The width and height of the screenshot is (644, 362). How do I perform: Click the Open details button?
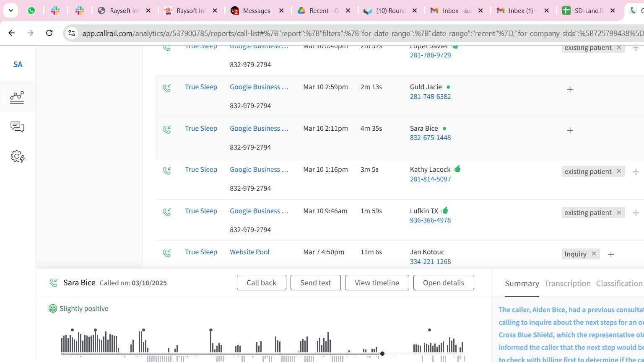click(x=444, y=283)
